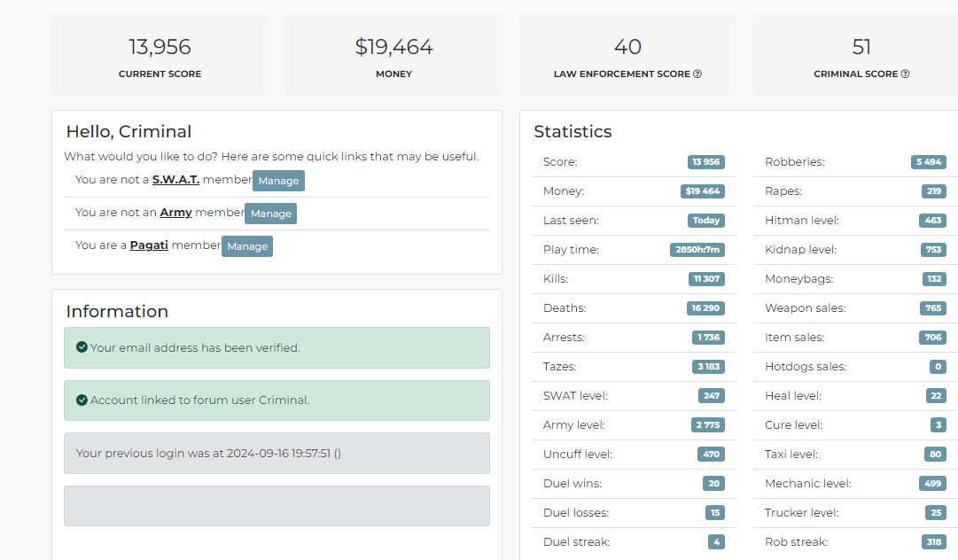Screen dimensions: 958x560
Task: Click the Army level badge 2 775
Action: tap(707, 425)
